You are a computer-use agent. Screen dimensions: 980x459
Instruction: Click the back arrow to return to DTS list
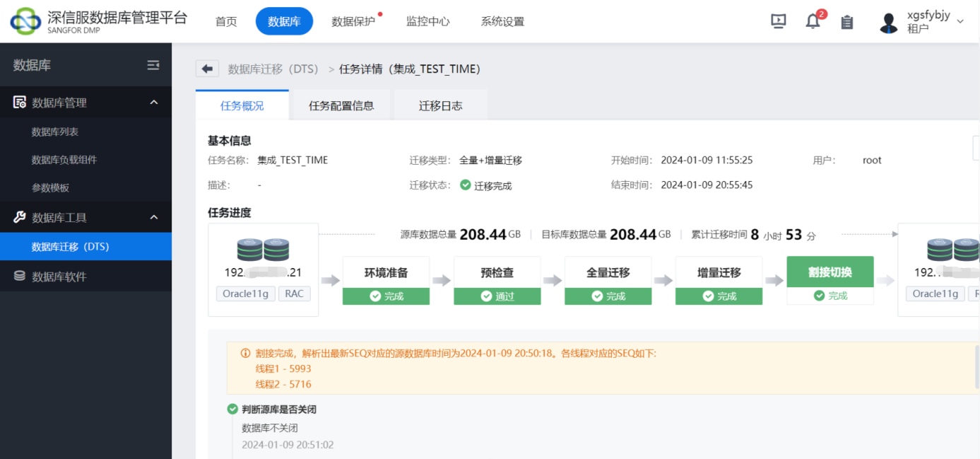(x=206, y=68)
